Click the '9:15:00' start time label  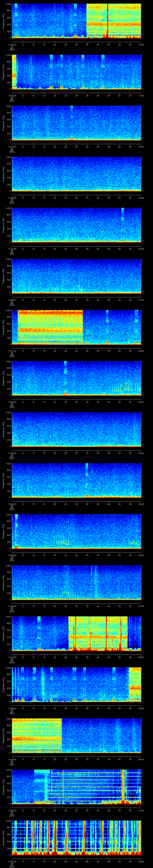click(12, 44)
